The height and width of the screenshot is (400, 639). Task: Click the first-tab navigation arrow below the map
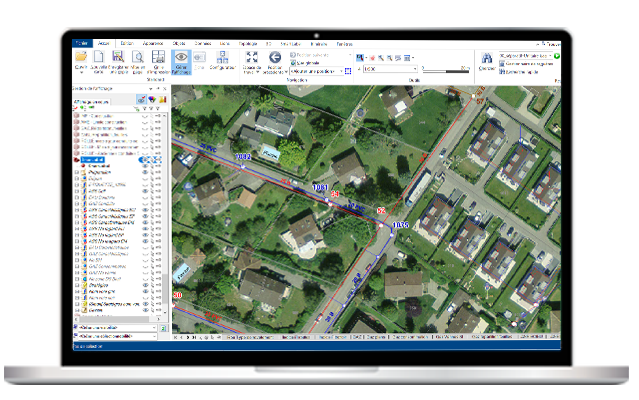coord(176,337)
